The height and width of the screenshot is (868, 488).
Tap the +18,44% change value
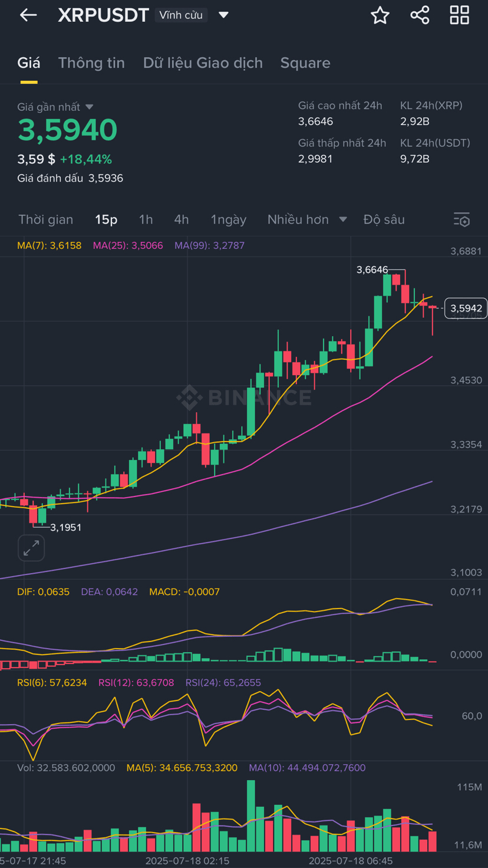[x=86, y=159]
